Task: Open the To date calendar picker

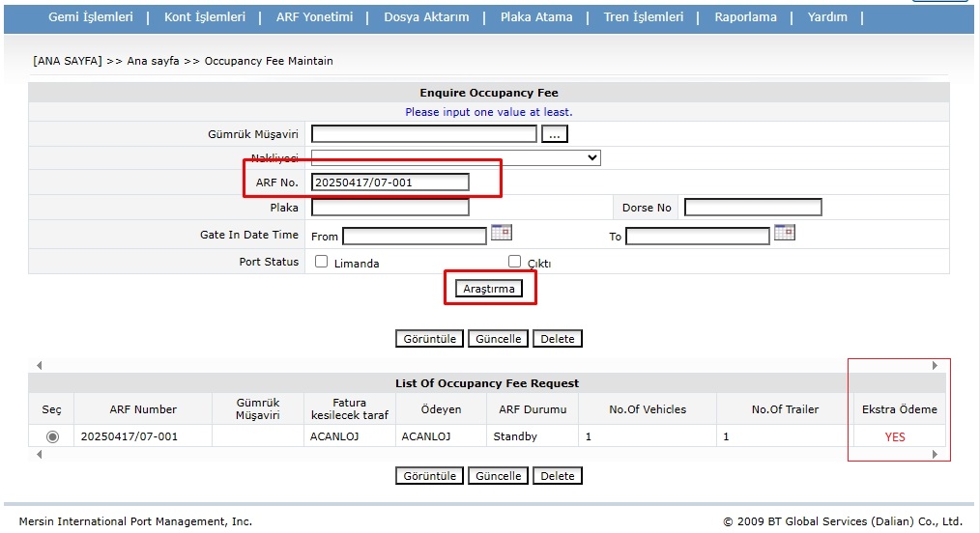Action: click(x=784, y=233)
